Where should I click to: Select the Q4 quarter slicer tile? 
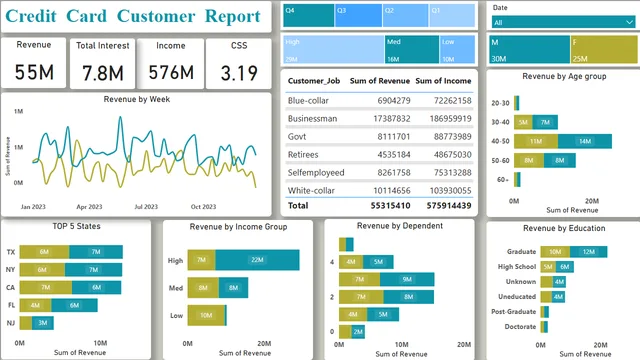coord(309,16)
